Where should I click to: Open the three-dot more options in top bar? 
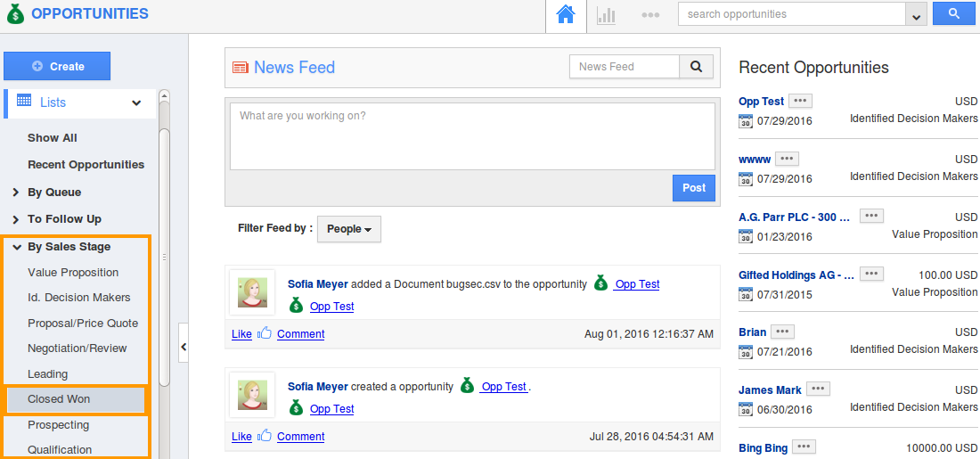[650, 15]
